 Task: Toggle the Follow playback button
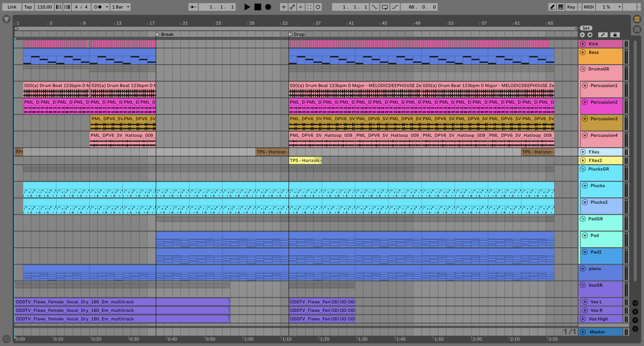(193, 7)
